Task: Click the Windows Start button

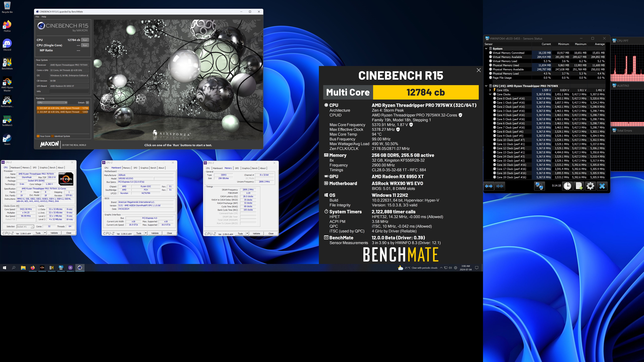Action: [x=4, y=268]
